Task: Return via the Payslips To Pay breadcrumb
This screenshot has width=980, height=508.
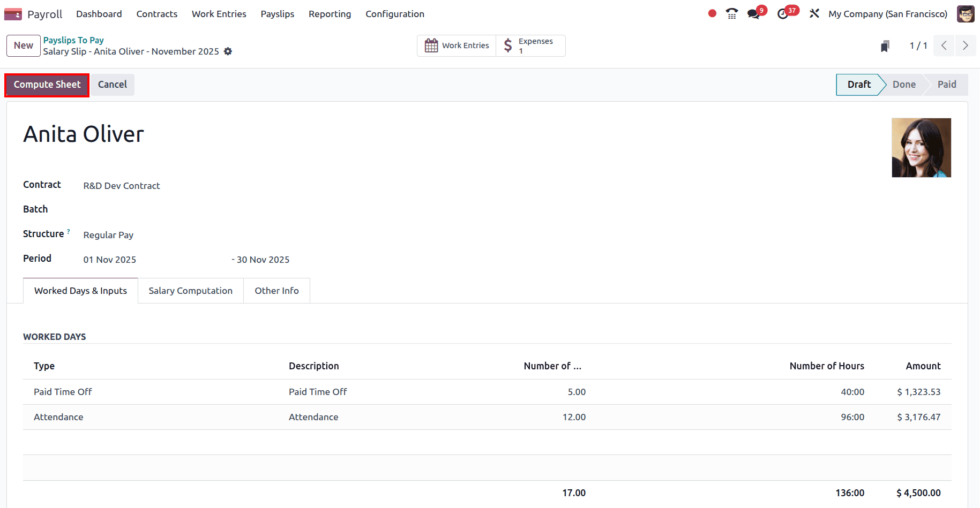Action: point(73,40)
